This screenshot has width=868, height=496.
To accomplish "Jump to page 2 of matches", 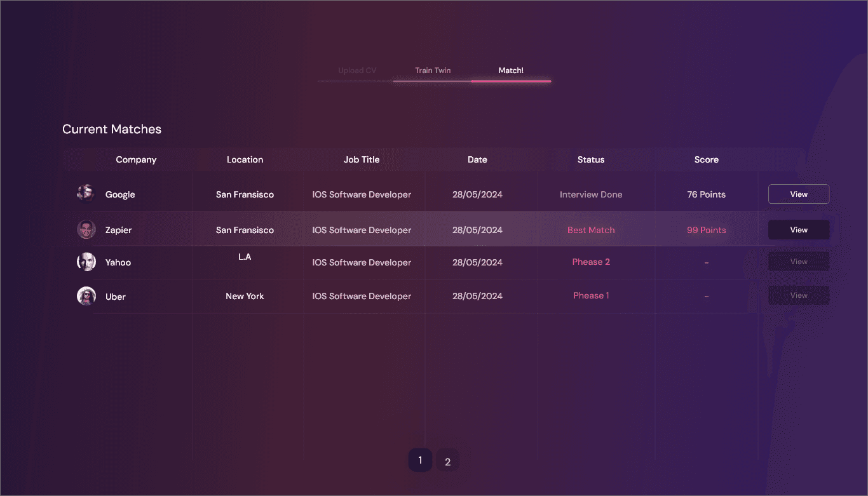I will pyautogui.click(x=447, y=462).
